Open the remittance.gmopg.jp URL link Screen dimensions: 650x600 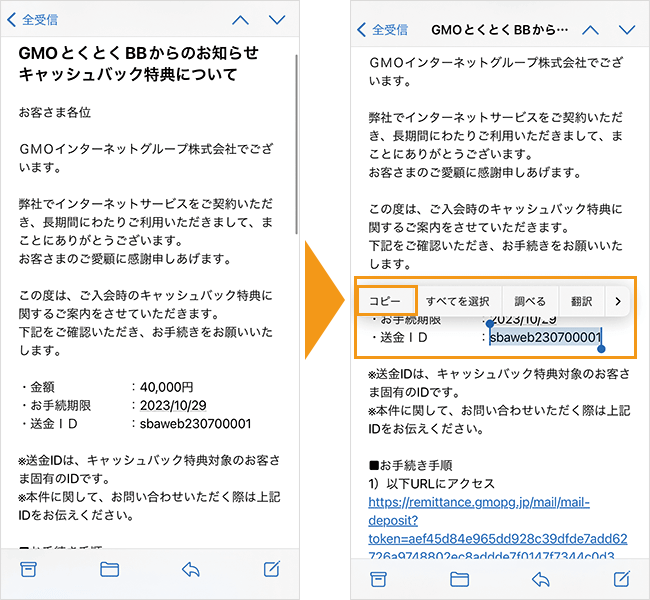coord(498,529)
